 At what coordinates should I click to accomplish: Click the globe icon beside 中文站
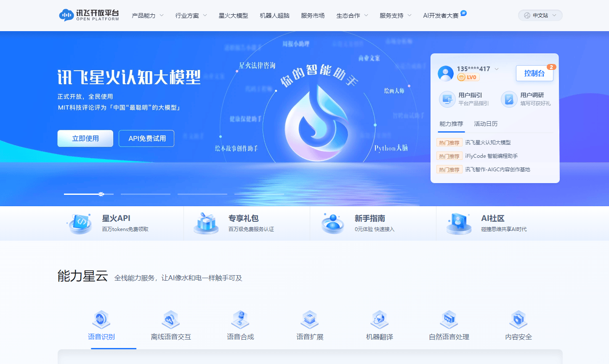click(x=527, y=16)
